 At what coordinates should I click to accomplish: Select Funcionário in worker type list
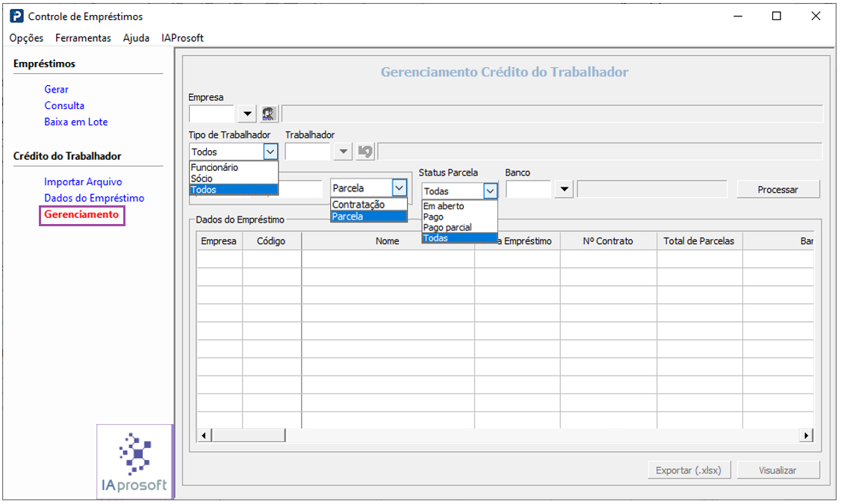coord(214,168)
